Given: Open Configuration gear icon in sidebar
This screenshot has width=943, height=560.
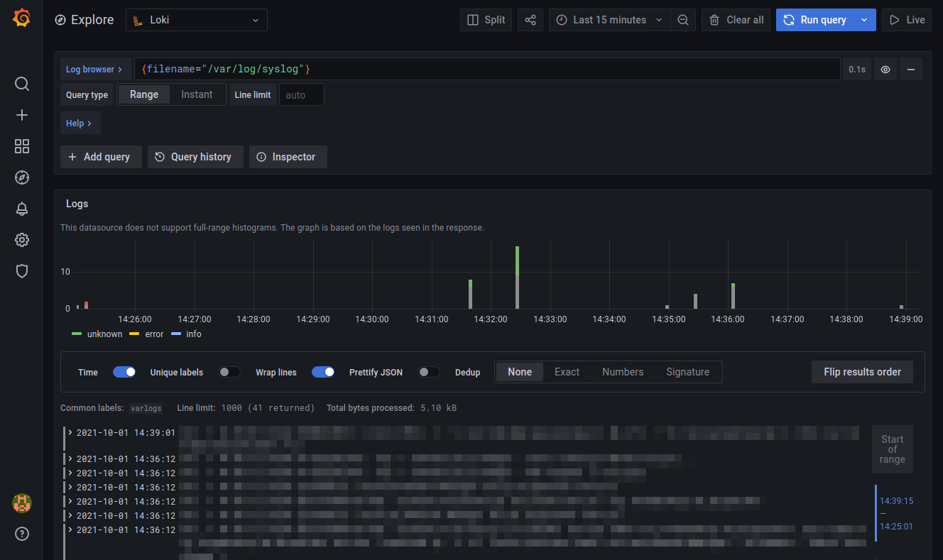Looking at the screenshot, I should tap(22, 240).
